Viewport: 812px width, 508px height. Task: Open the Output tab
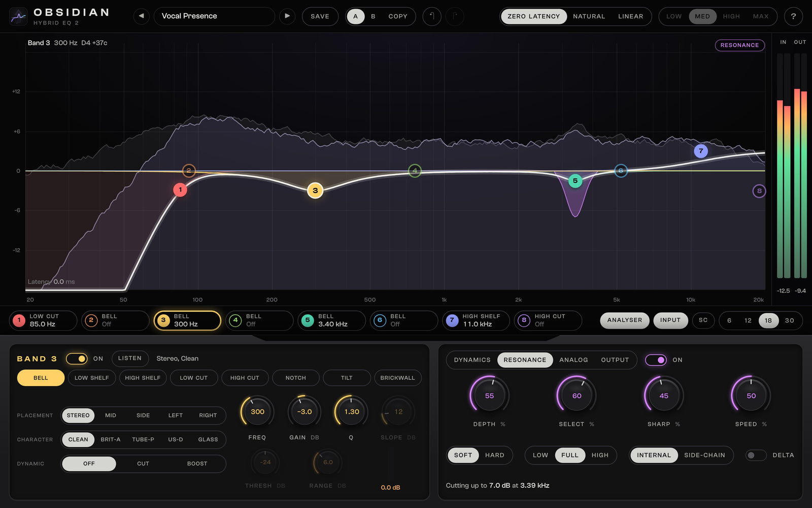coord(615,360)
